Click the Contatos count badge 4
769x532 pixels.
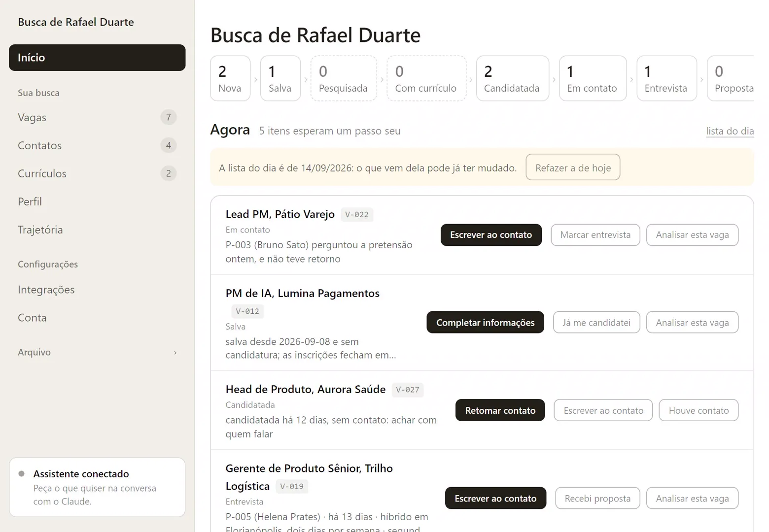tap(169, 145)
